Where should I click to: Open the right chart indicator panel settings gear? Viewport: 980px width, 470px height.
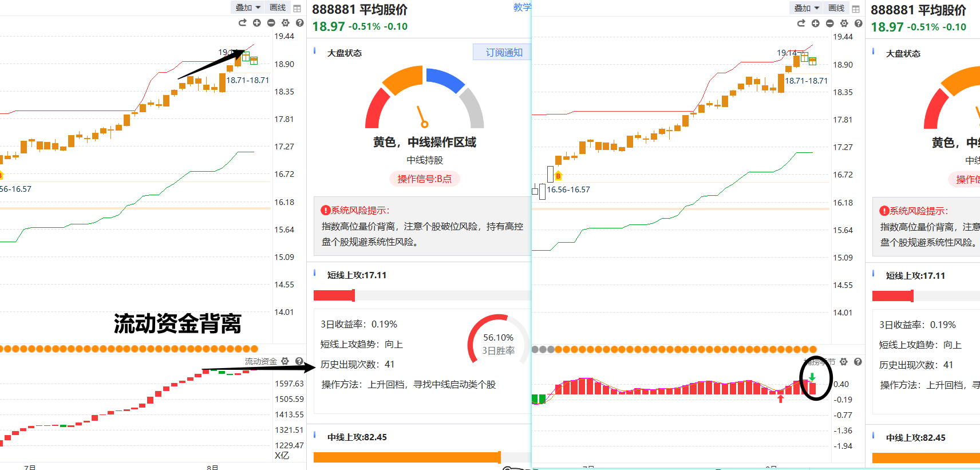click(844, 362)
